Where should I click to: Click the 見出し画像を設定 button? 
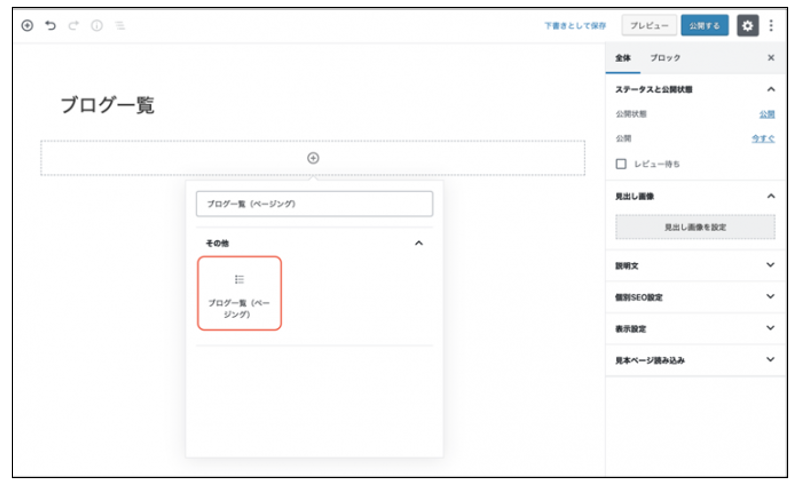(x=695, y=227)
